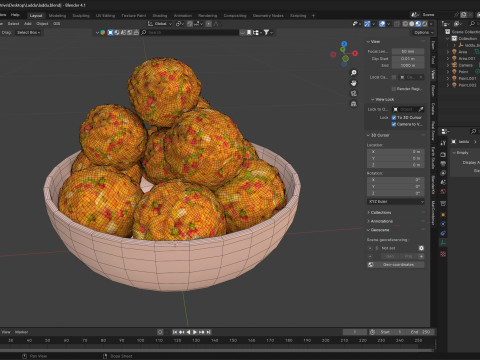Image resolution: width=480 pixels, height=360 pixels.
Task: Open the Global transform orientation dropdown
Action: [160, 24]
